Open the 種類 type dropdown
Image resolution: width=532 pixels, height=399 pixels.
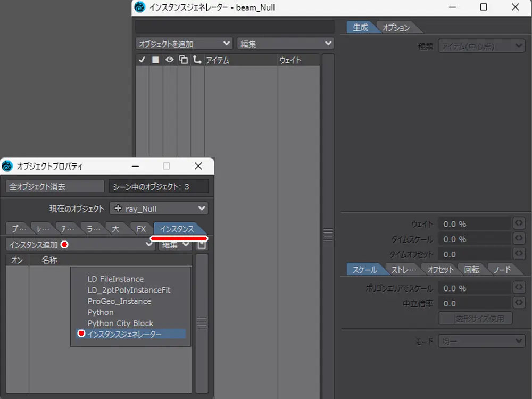click(481, 46)
